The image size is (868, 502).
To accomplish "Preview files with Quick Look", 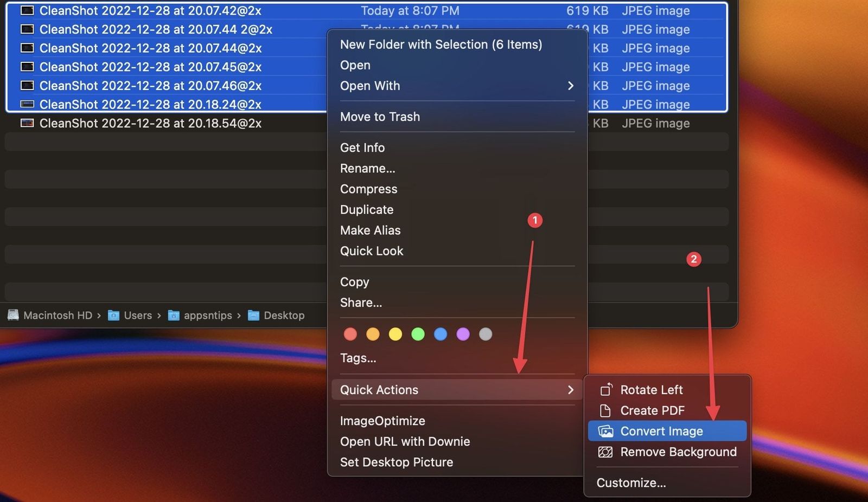I will [372, 251].
